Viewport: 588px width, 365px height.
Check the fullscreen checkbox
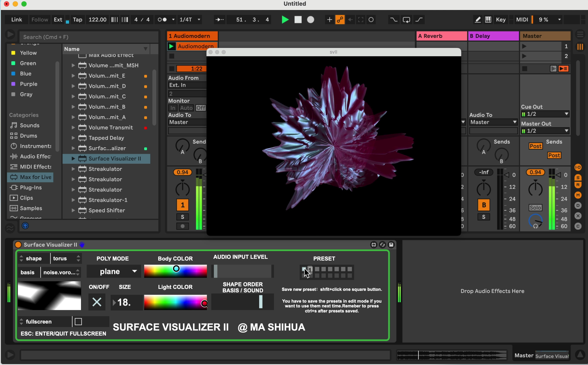tap(78, 322)
